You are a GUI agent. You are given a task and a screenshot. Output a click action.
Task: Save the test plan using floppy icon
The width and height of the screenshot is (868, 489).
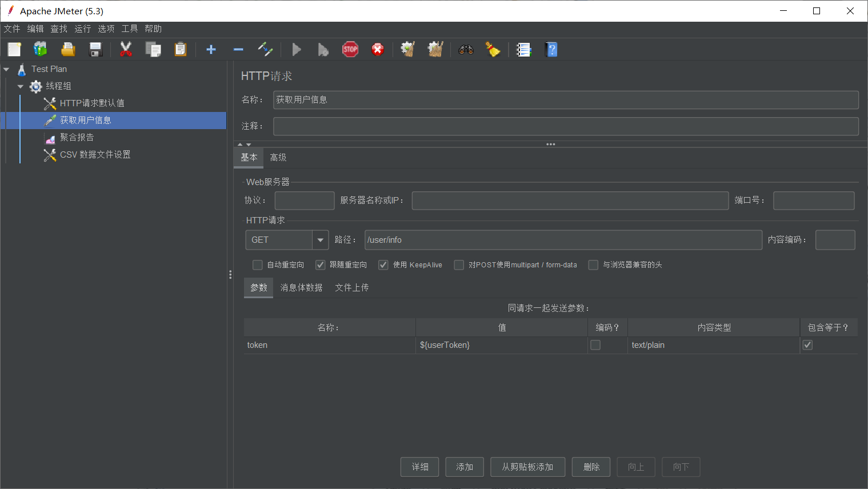95,50
